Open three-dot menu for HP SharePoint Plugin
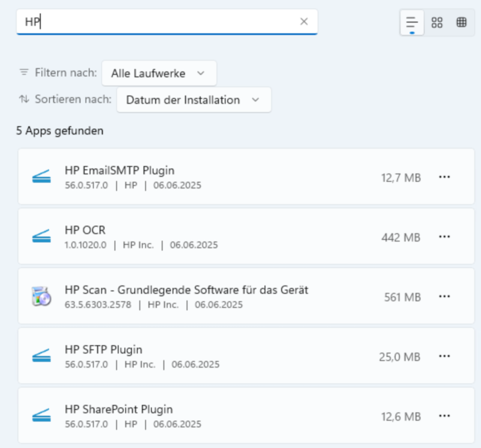 click(x=445, y=416)
